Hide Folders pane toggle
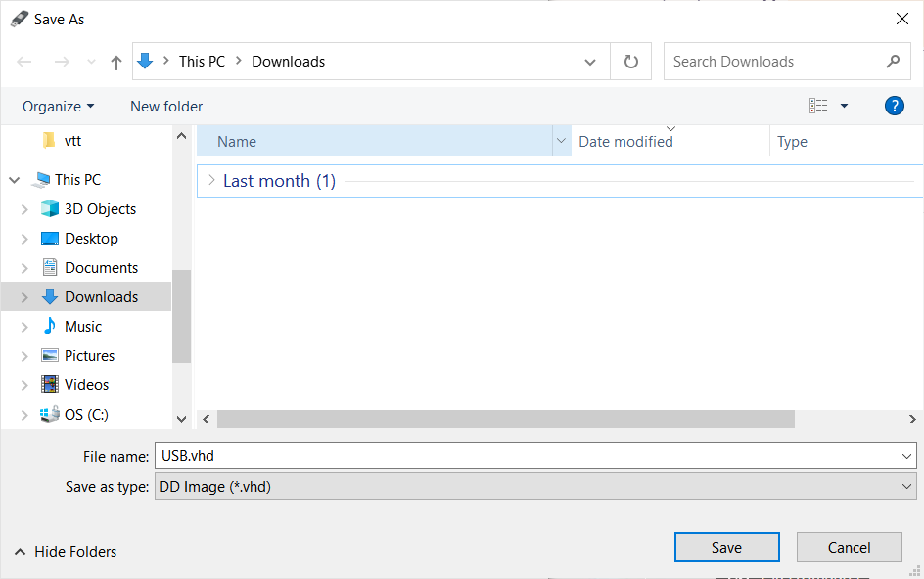The width and height of the screenshot is (924, 579). [66, 552]
